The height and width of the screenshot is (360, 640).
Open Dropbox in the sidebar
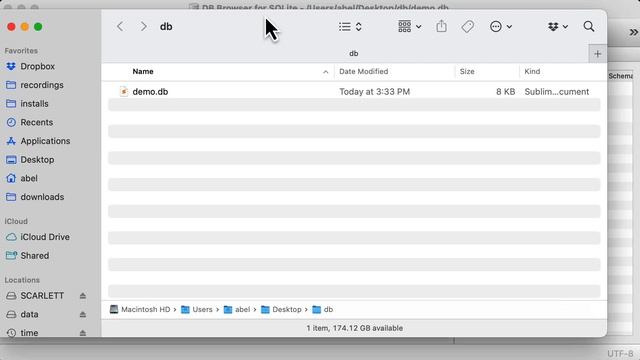click(x=38, y=66)
